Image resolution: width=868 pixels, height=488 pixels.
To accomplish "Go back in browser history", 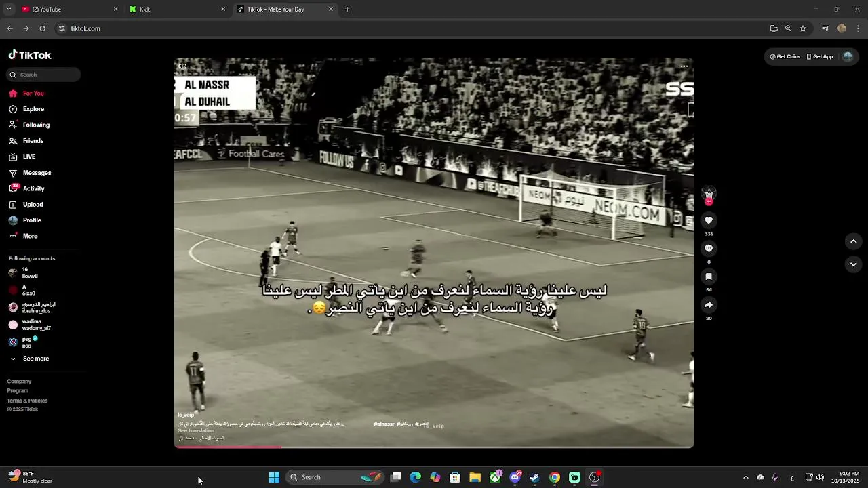I will click(x=10, y=28).
